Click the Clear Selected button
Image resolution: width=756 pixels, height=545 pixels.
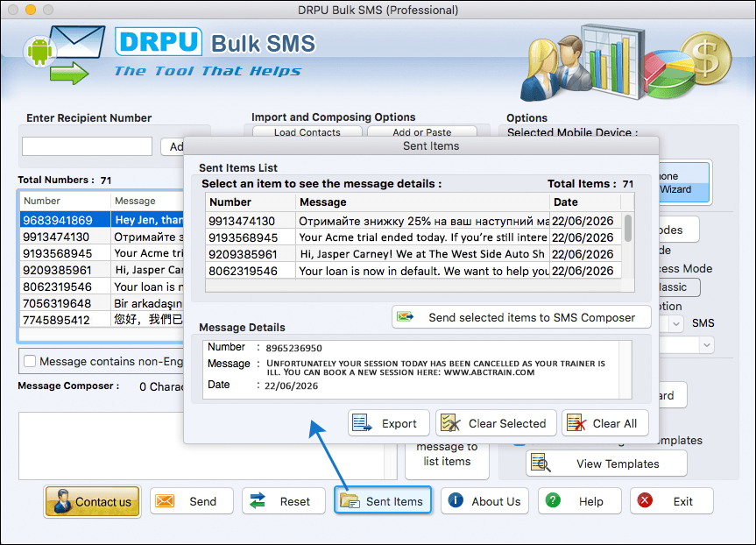tap(496, 423)
